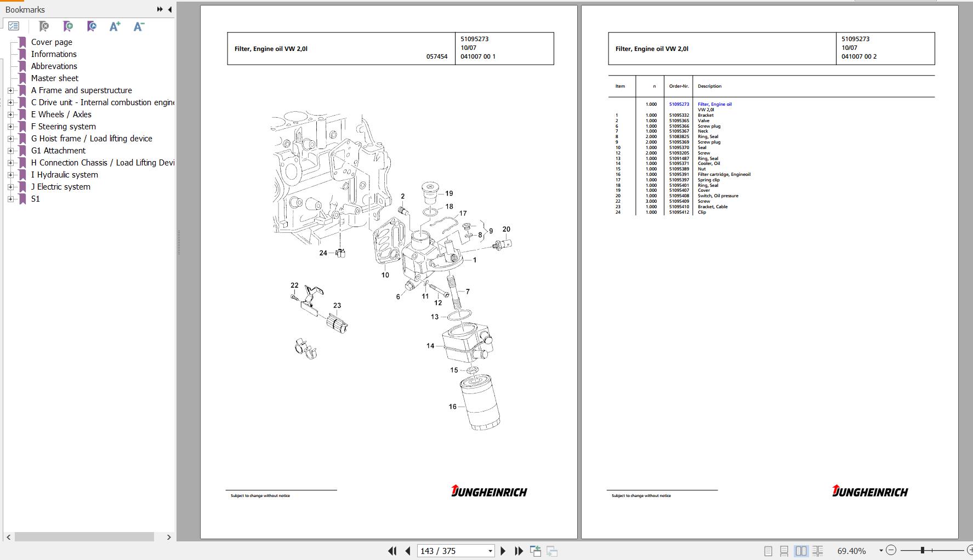Click the blue 51095273 order number link

point(679,104)
